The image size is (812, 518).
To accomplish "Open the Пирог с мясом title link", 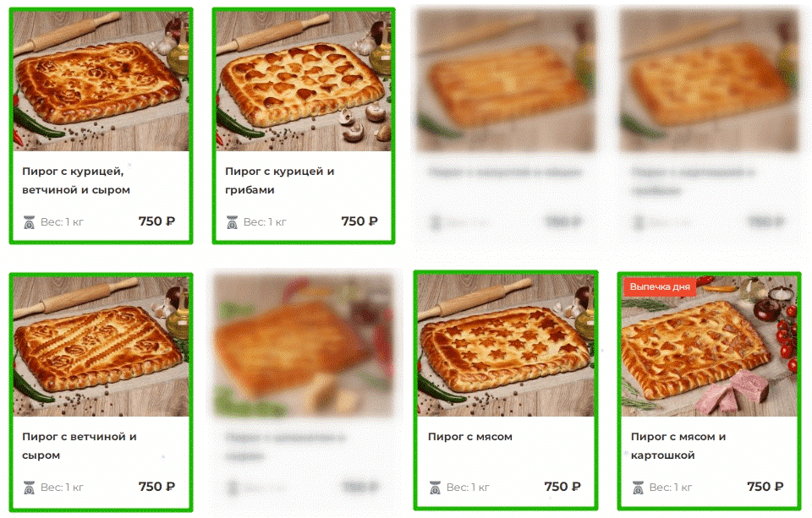I will coord(470,437).
